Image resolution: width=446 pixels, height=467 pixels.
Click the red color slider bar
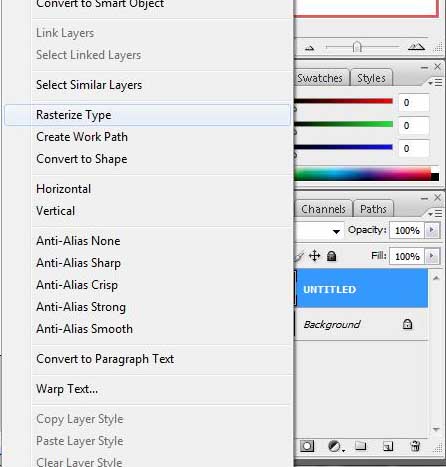tap(344, 101)
